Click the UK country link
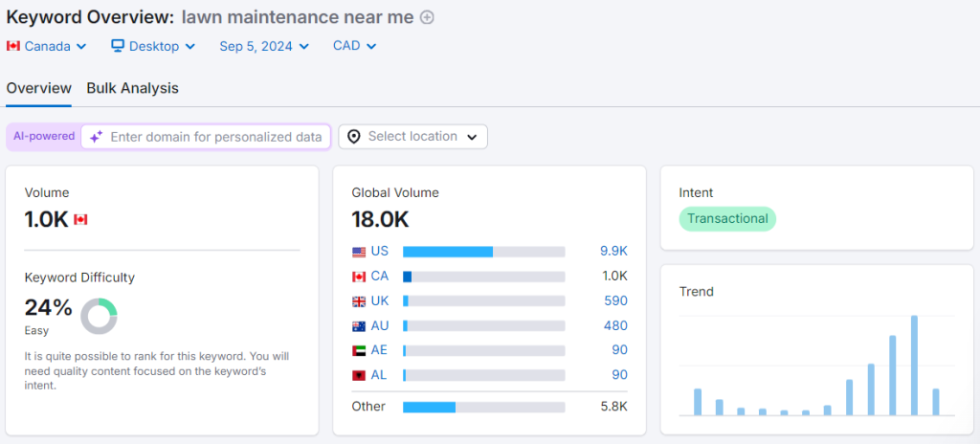The width and height of the screenshot is (980, 444). (379, 300)
